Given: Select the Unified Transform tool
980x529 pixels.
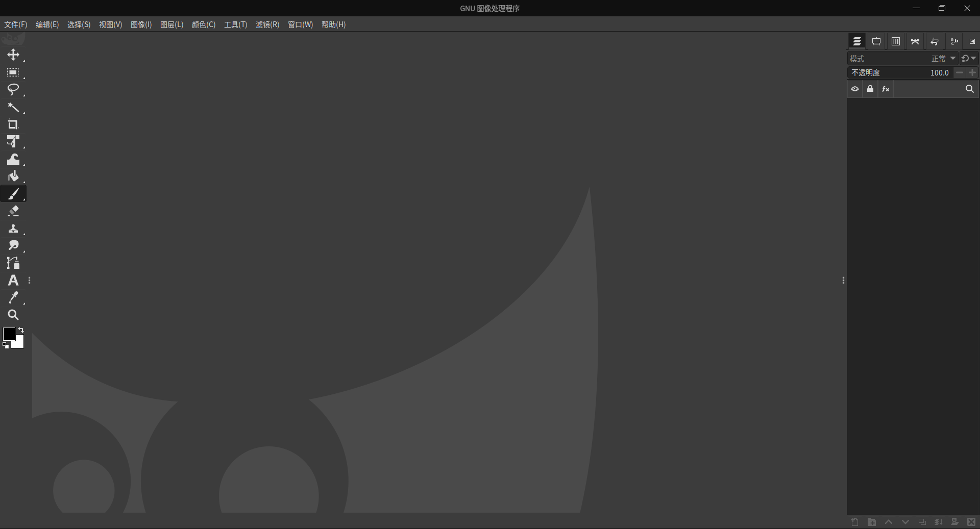Looking at the screenshot, I should (x=13, y=142).
